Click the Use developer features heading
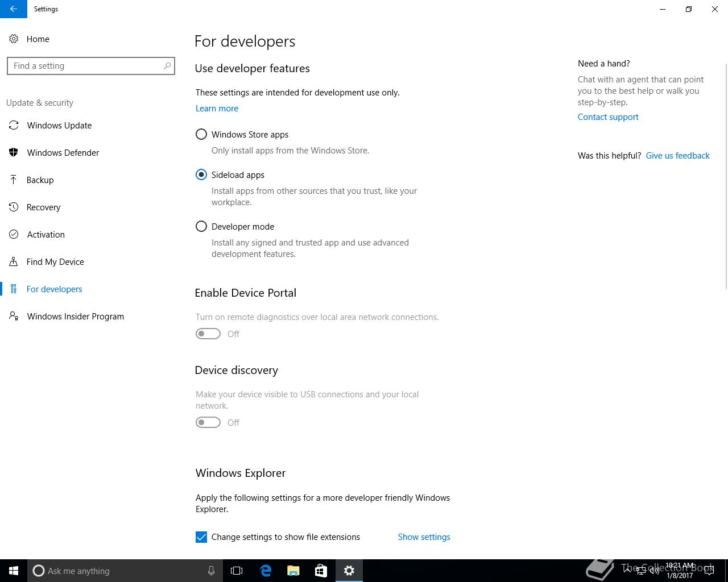The image size is (728, 582). click(x=252, y=68)
